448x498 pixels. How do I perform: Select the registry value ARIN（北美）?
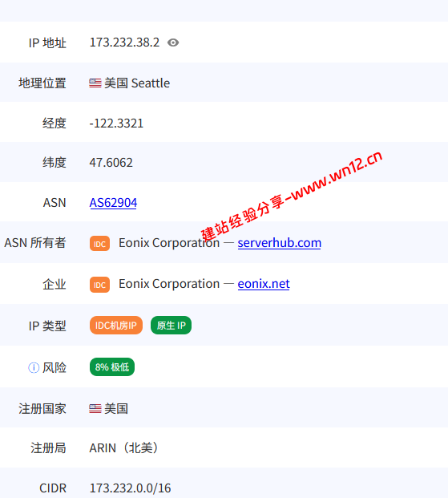(x=124, y=448)
